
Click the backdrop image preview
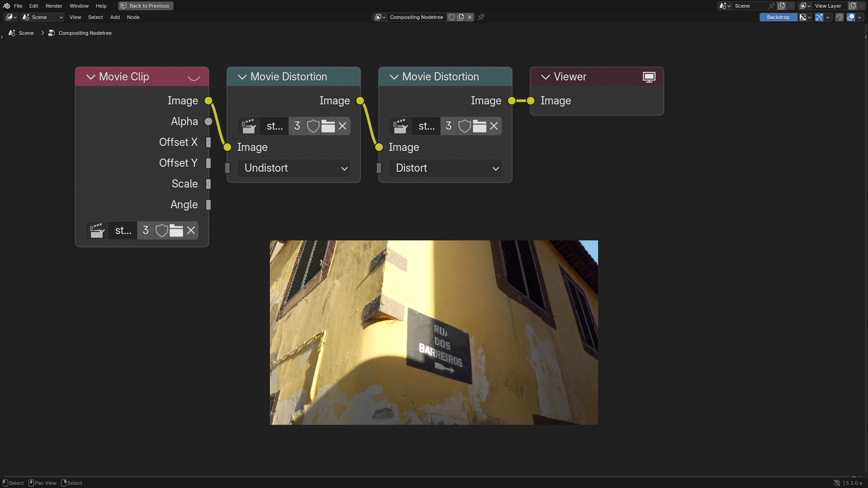pyautogui.click(x=434, y=332)
